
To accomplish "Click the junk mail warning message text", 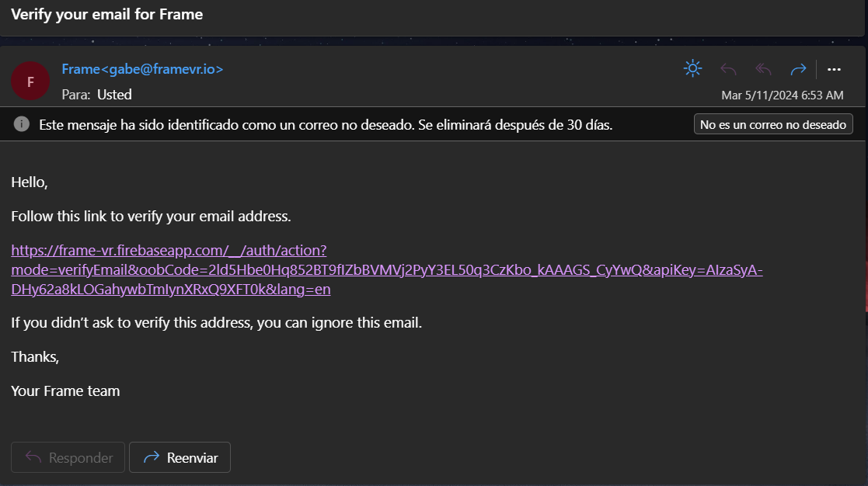I will (x=326, y=124).
